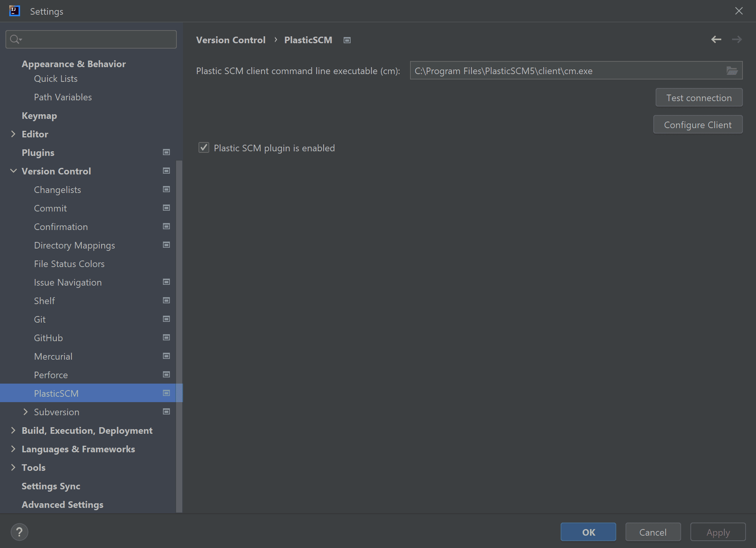Click project icon beside Shelf row

point(166,301)
